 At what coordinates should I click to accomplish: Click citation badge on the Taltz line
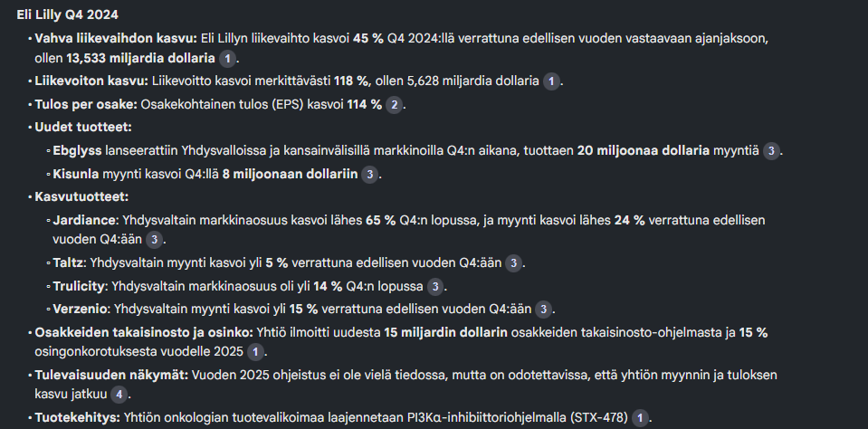(x=513, y=263)
